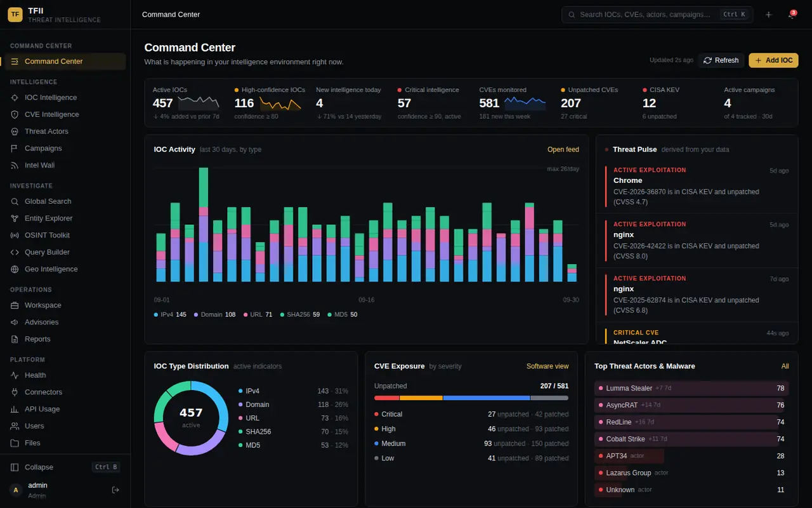The height and width of the screenshot is (508, 812).
Task: Click the Advisories megaphone icon
Action: point(15,322)
